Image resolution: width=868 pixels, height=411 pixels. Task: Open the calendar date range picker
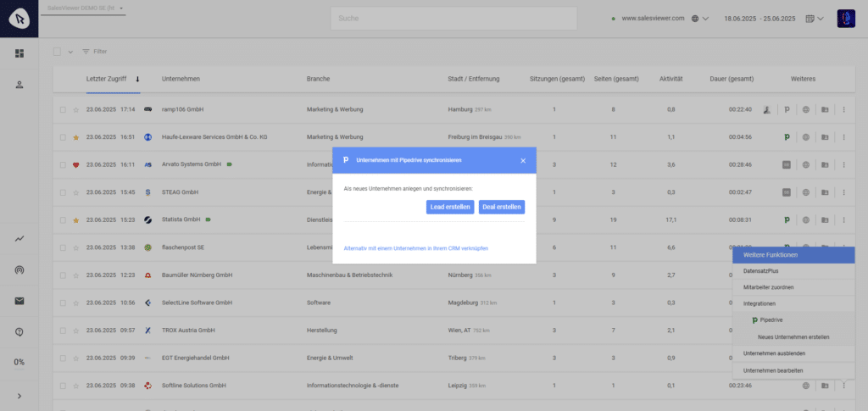click(x=815, y=19)
